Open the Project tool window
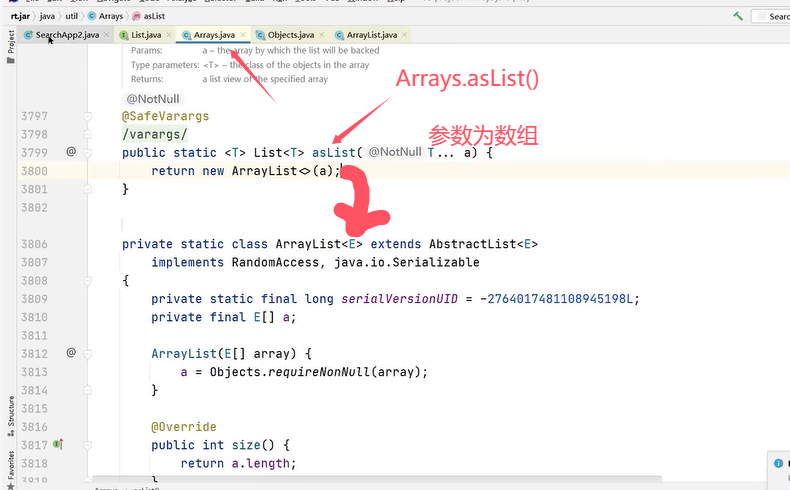Viewport: 790px width, 490px height. click(11, 46)
